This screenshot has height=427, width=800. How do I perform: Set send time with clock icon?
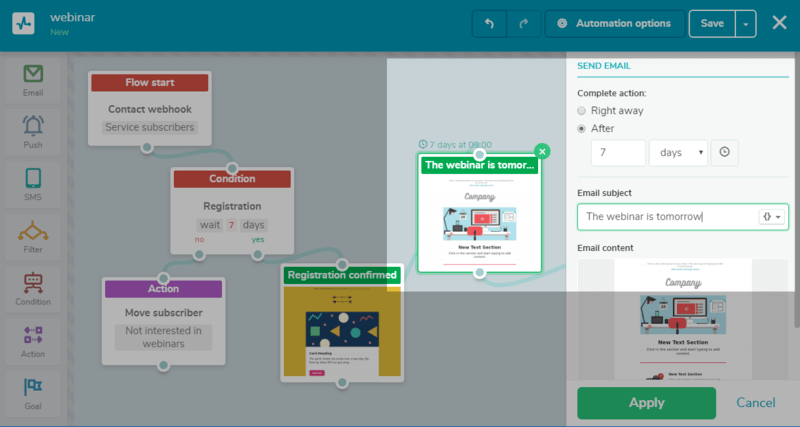coord(724,152)
